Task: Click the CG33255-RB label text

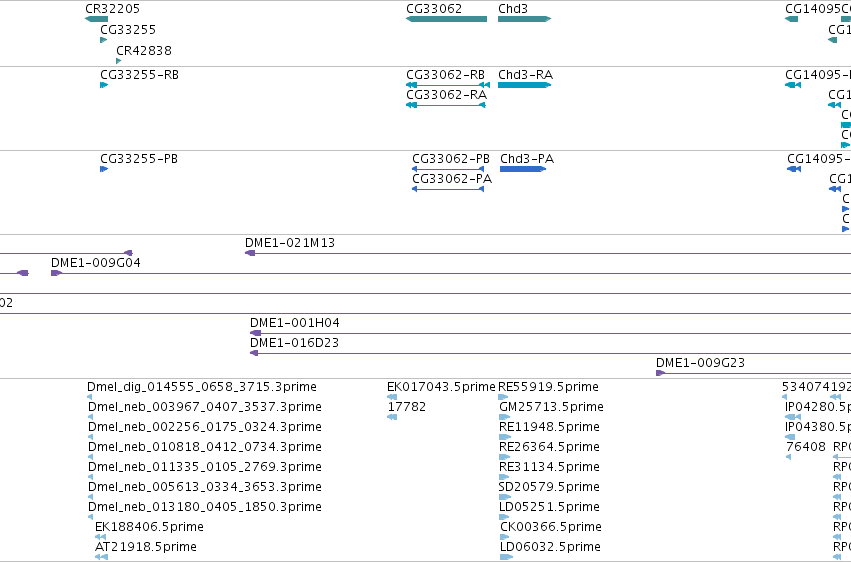Action: click(139, 74)
